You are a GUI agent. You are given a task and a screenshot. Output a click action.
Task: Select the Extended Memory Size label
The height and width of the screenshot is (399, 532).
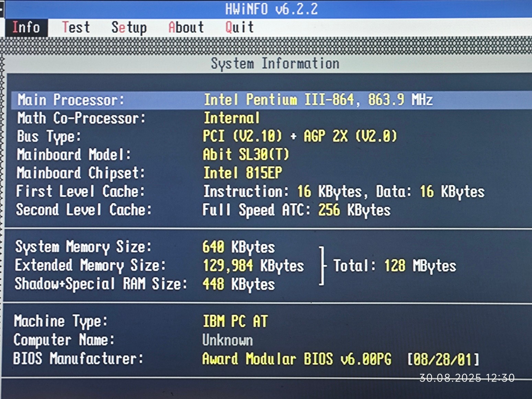tap(90, 265)
